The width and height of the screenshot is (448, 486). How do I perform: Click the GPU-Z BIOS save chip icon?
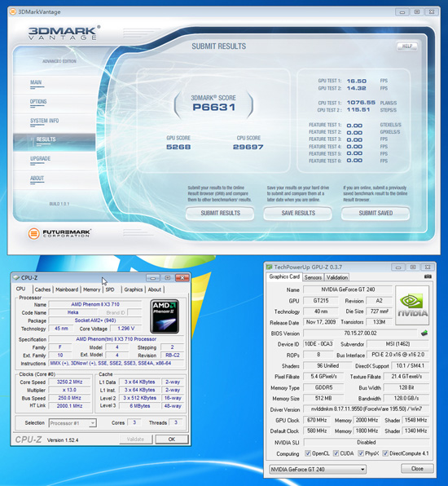[424, 334]
